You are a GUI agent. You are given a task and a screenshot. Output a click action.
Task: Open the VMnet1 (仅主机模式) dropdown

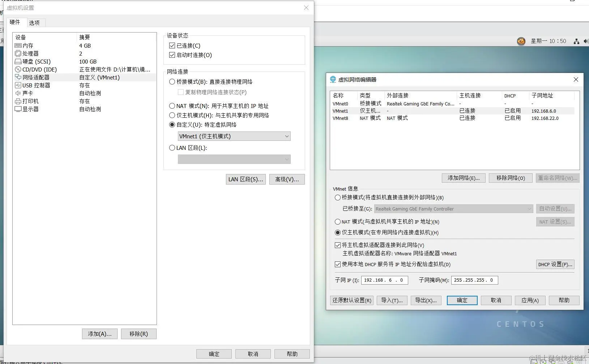tap(234, 136)
